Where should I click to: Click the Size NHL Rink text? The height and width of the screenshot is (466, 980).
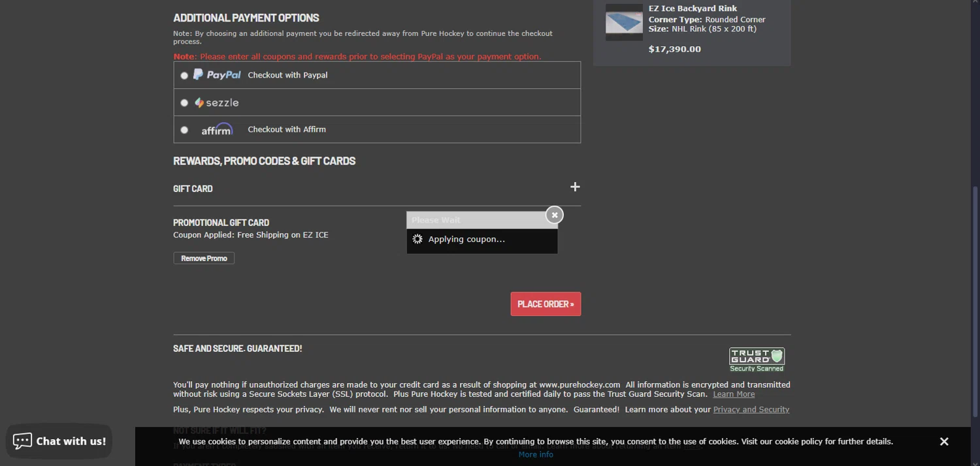702,29
